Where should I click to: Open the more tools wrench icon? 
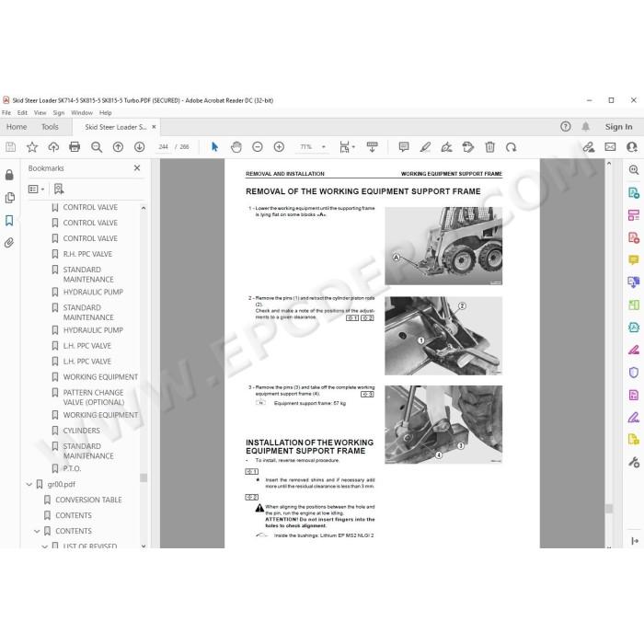(634, 463)
